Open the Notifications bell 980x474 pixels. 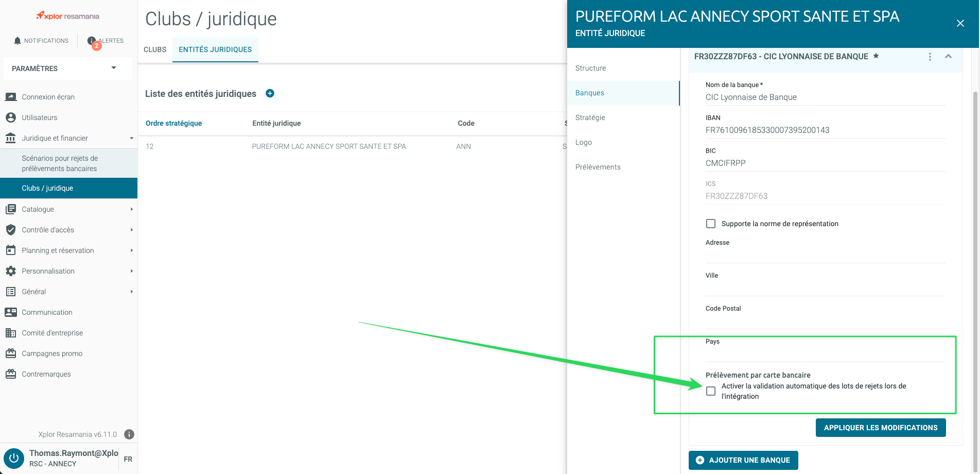coord(41,41)
